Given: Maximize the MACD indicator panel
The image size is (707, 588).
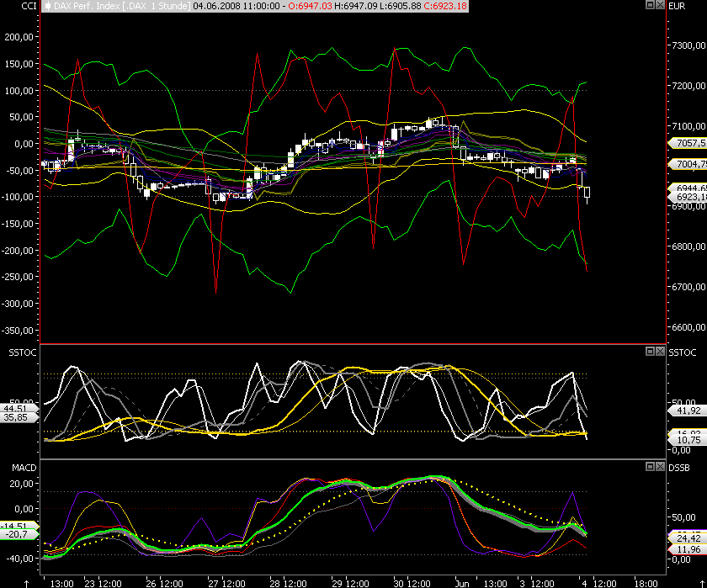Looking at the screenshot, I should [649, 466].
